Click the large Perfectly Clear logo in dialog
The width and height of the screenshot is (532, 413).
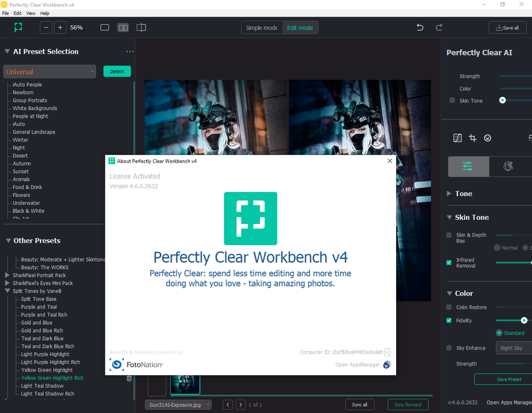(x=251, y=218)
